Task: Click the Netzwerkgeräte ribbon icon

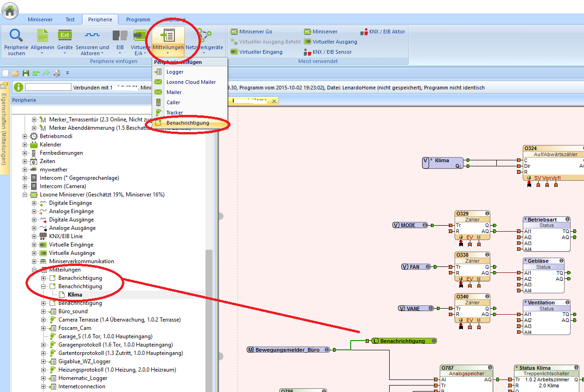Action: [204, 36]
